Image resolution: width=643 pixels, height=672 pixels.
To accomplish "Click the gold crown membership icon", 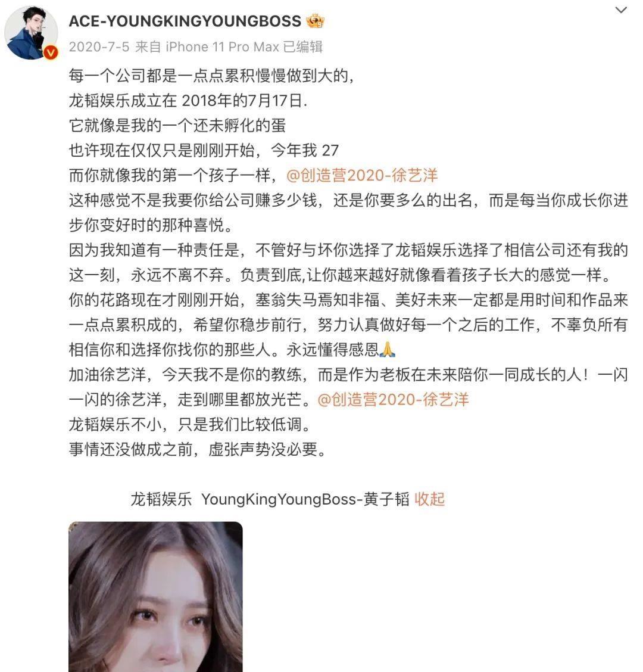I will tap(316, 21).
